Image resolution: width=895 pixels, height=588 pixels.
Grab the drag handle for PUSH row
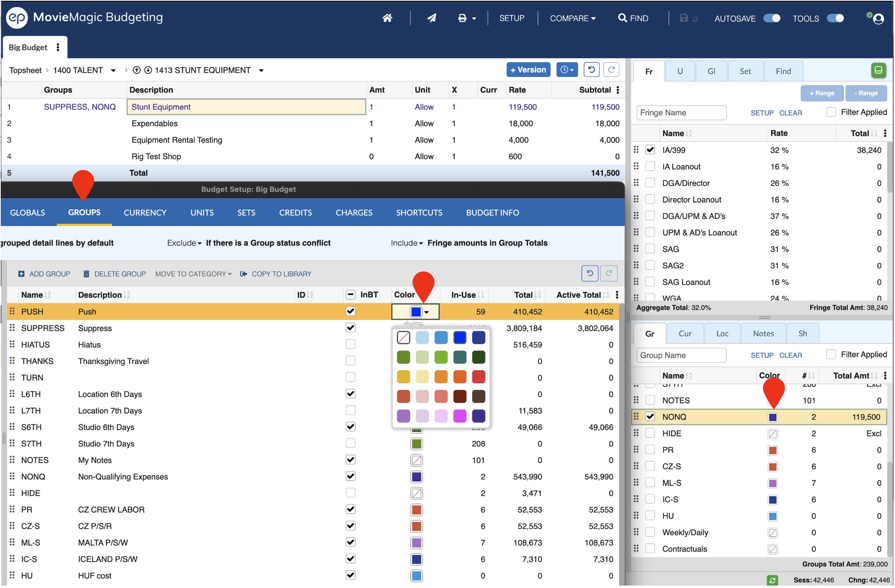[x=12, y=311]
